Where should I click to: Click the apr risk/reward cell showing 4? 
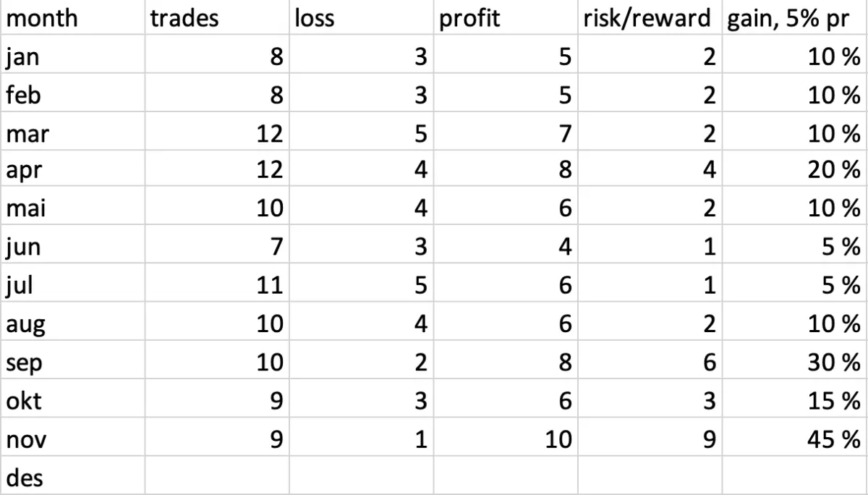(x=650, y=169)
